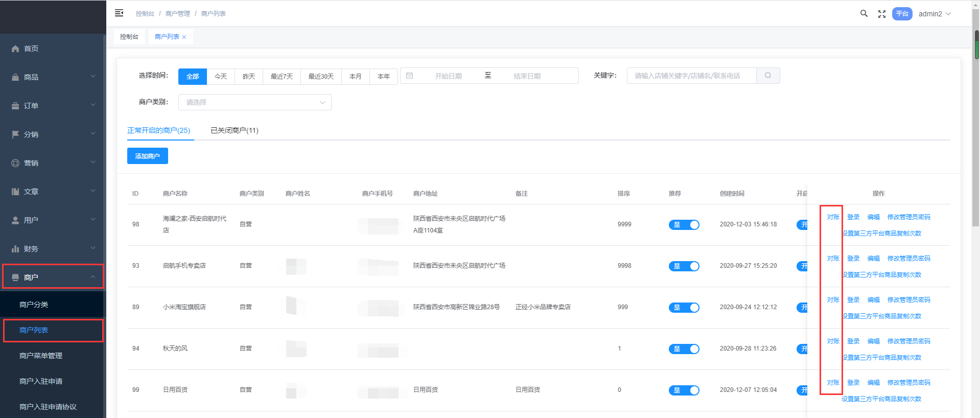Click the keyword search button icon
Image resolution: width=980 pixels, height=418 pixels.
pos(767,76)
